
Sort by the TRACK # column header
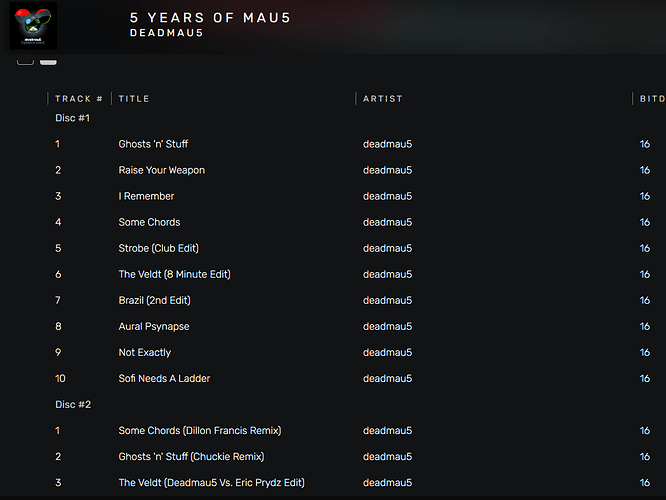pos(79,99)
